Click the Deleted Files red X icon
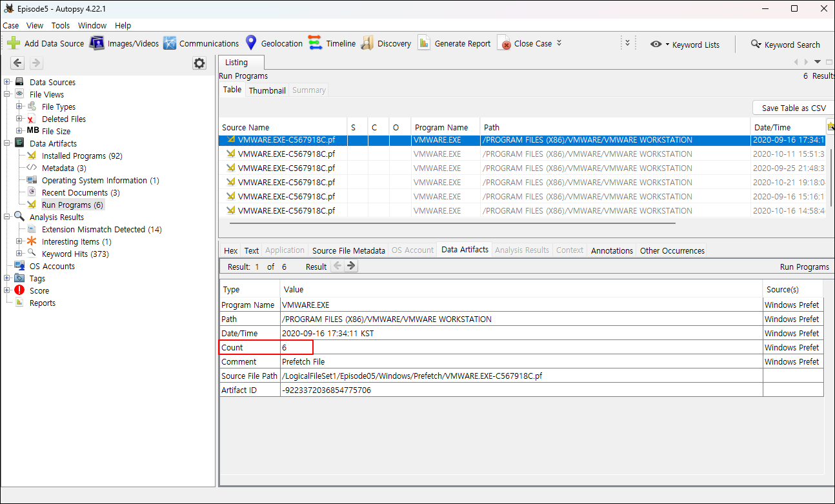This screenshot has width=835, height=504. [x=31, y=119]
